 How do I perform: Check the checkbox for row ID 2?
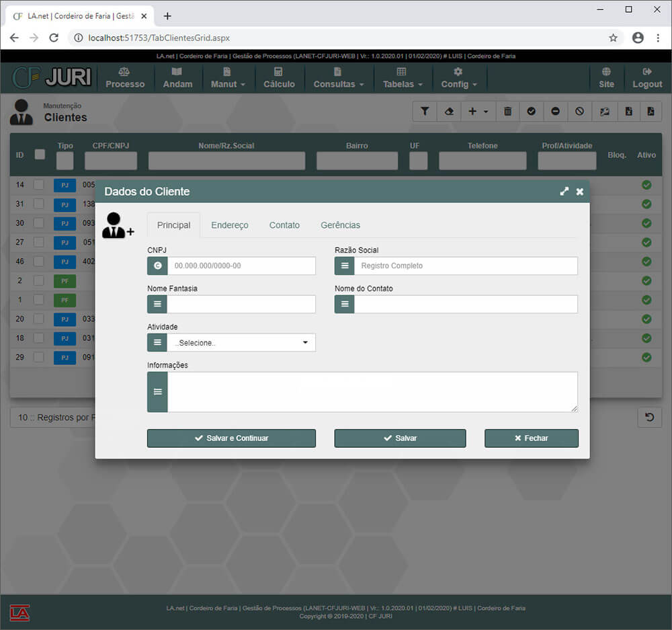[39, 280]
